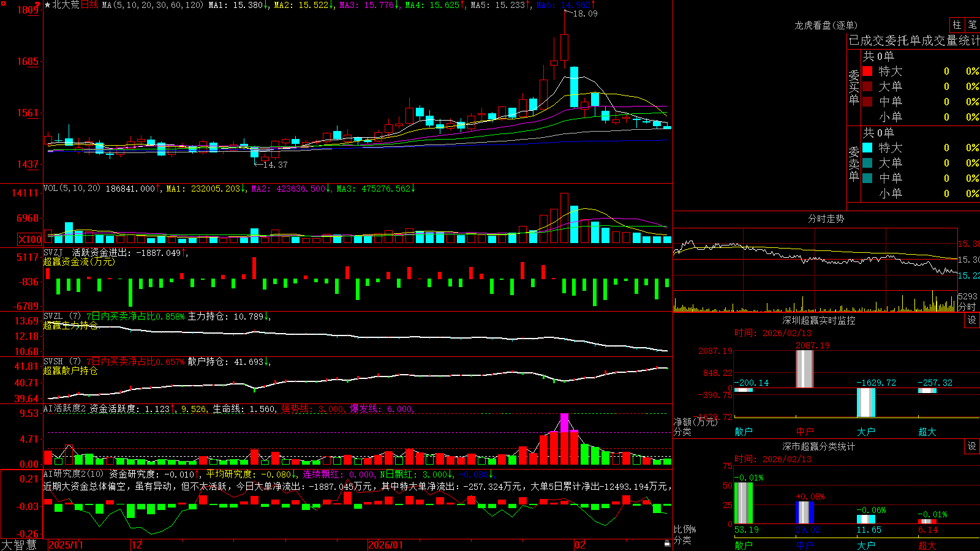
Task: Click the 分时走势 panel title
Action: pyautogui.click(x=826, y=219)
